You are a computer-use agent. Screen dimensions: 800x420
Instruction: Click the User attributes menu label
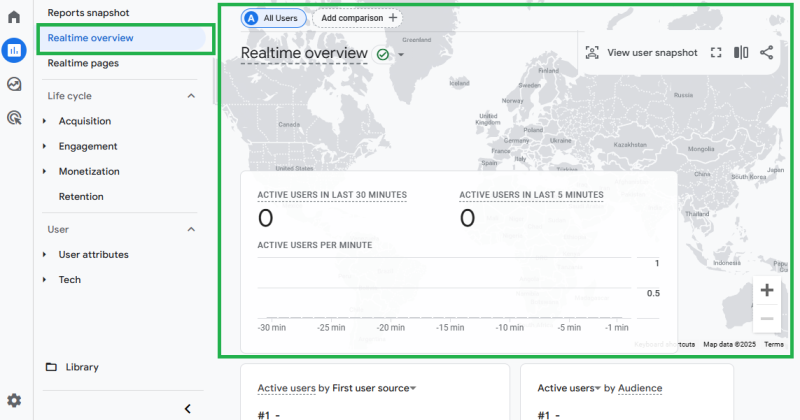[93, 255]
